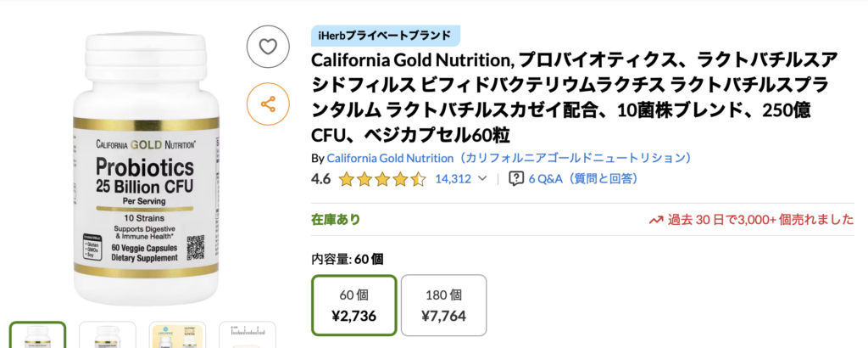Viewport: 868px width, 348px height.
Task: Click the red trending arrow icon
Action: click(655, 220)
